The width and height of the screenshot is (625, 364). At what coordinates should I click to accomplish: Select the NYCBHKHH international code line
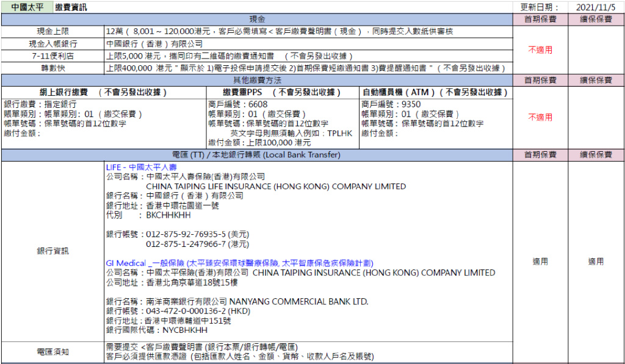tap(157, 330)
